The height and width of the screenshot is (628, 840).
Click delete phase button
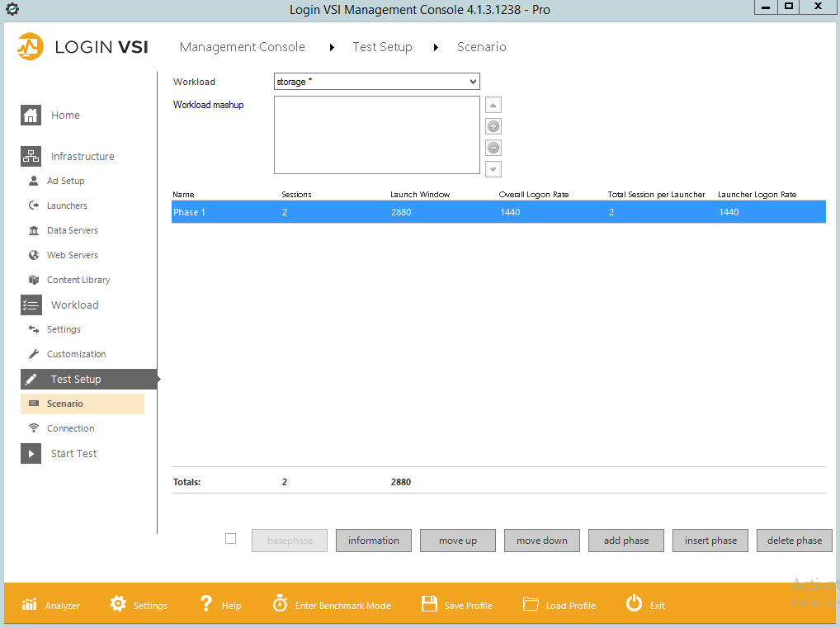point(795,541)
